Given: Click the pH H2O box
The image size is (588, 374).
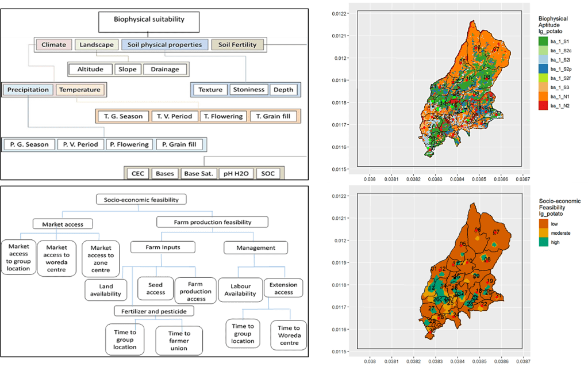Looking at the screenshot, I should (235, 173).
